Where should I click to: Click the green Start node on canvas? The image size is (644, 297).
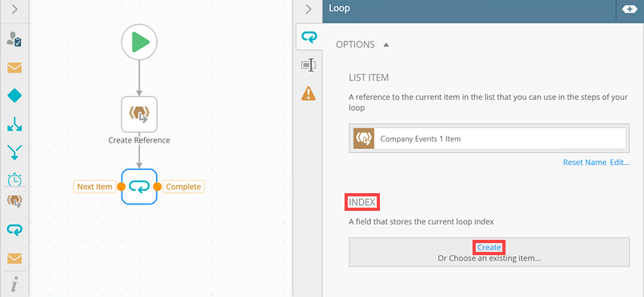click(139, 42)
